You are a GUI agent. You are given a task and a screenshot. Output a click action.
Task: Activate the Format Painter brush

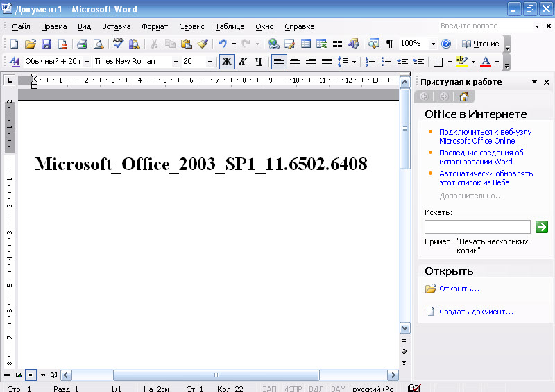pos(203,44)
